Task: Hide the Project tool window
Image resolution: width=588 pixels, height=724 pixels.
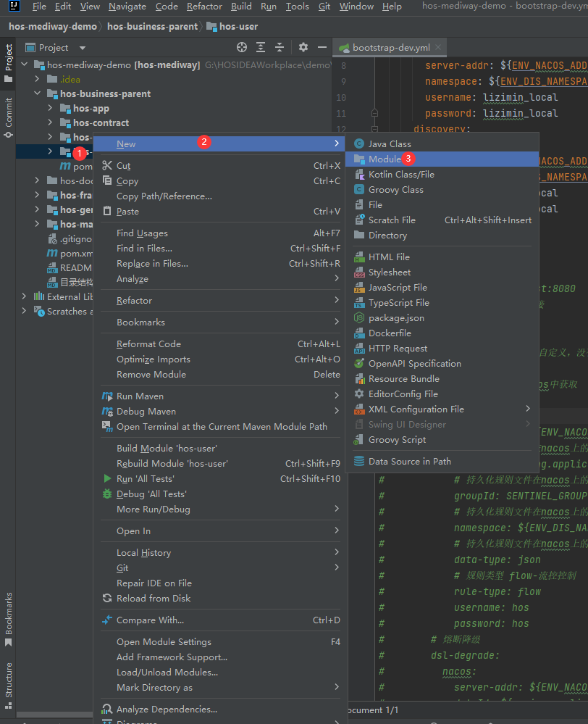Action: pyautogui.click(x=322, y=47)
